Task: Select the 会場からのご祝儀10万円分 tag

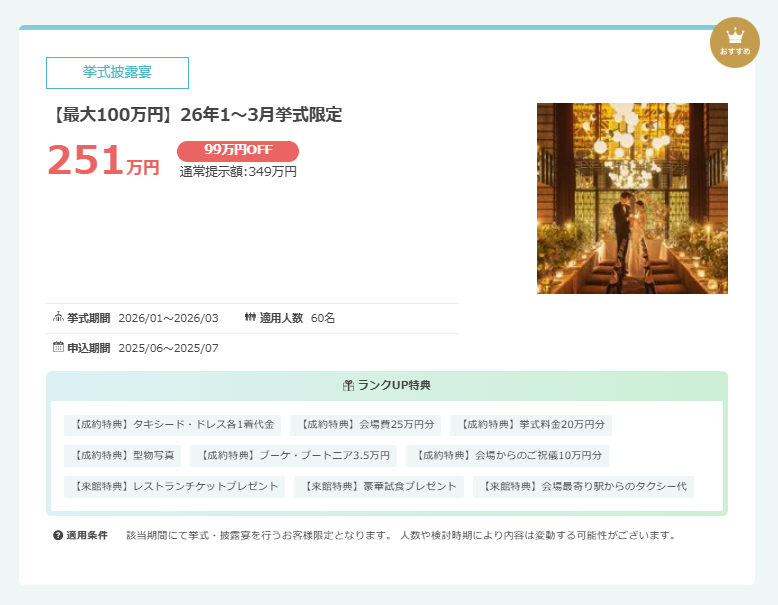Action: point(508,456)
